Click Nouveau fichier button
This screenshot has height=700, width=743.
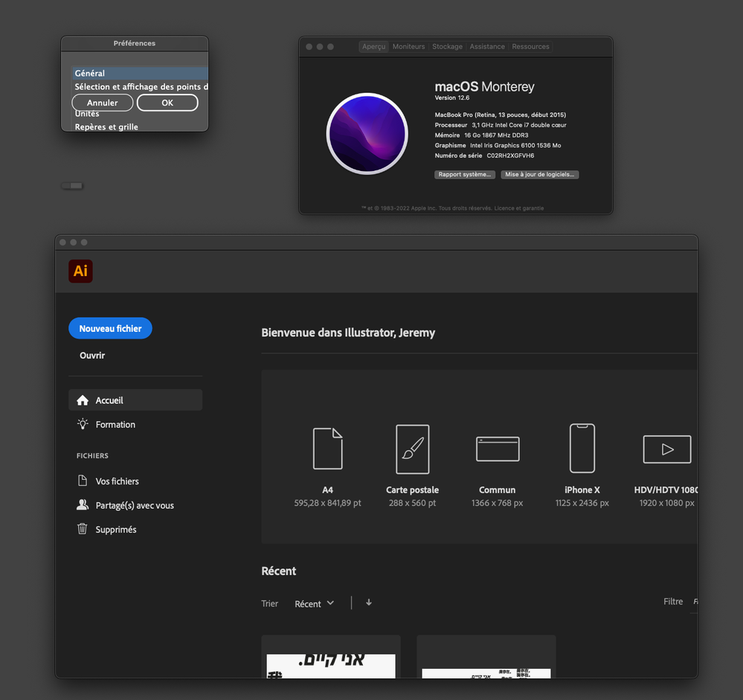click(x=110, y=329)
